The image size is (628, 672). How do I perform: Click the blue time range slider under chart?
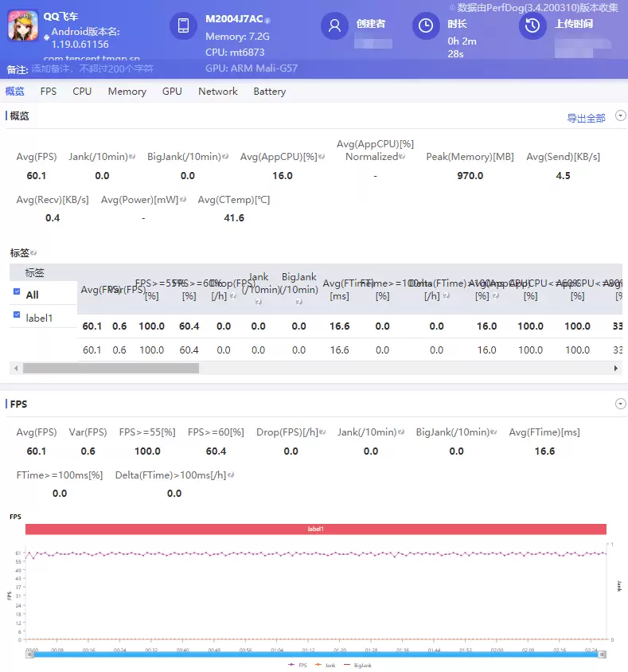coord(315,654)
